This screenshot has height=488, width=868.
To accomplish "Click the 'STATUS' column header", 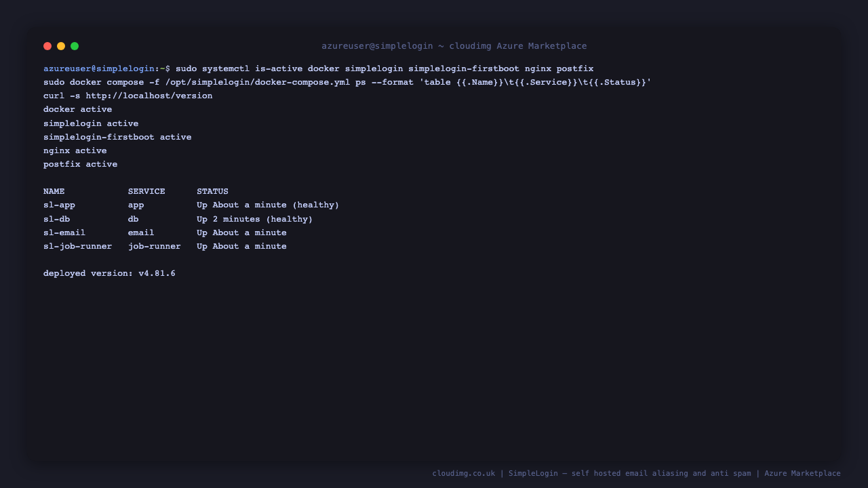I will (x=213, y=191).
